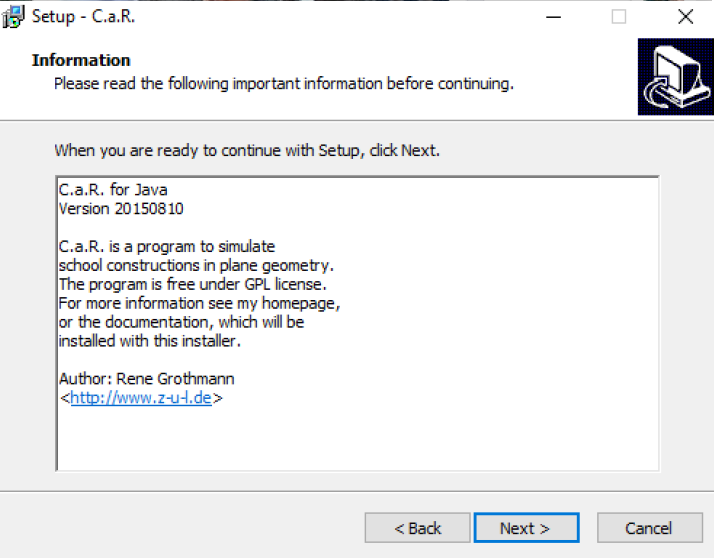Click the "Version 20150810" text line
The image size is (714, 558).
[x=121, y=209]
